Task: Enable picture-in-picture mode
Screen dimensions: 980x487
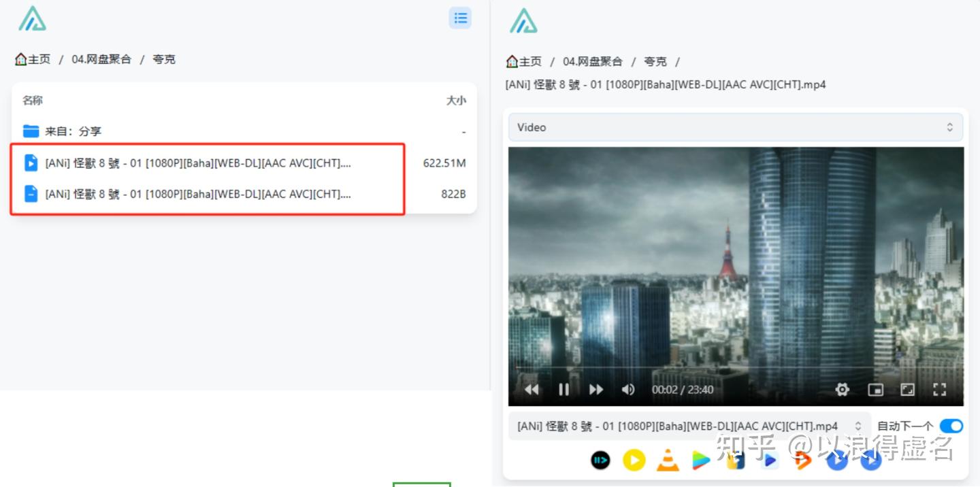Action: pyautogui.click(x=875, y=389)
